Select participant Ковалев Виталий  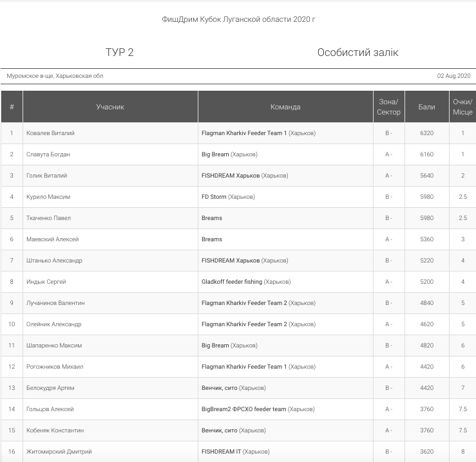50,133
